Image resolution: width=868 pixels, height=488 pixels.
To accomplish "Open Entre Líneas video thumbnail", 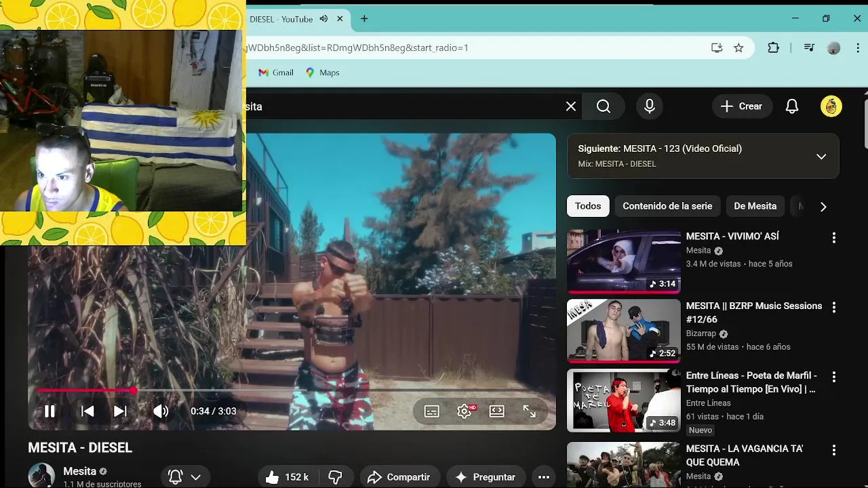I will pos(623,401).
